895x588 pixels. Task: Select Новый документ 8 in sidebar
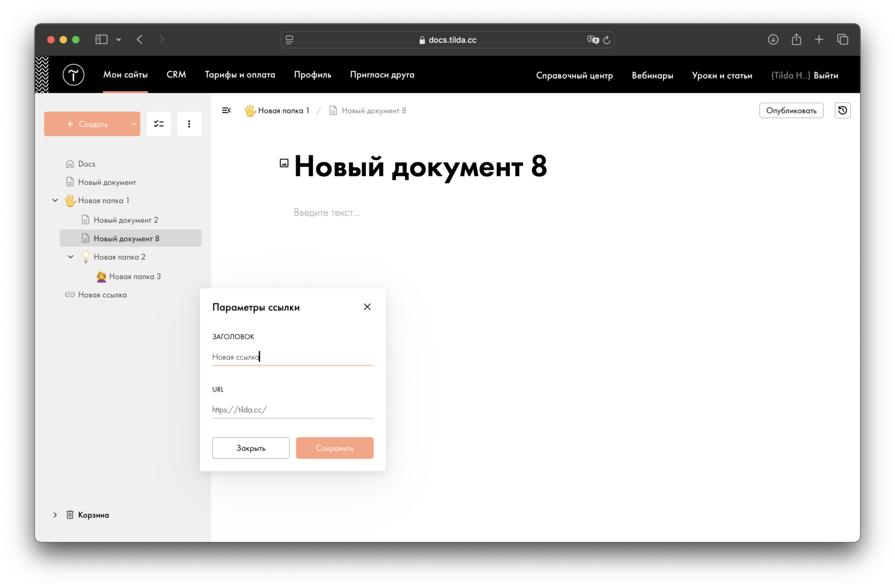click(x=131, y=238)
